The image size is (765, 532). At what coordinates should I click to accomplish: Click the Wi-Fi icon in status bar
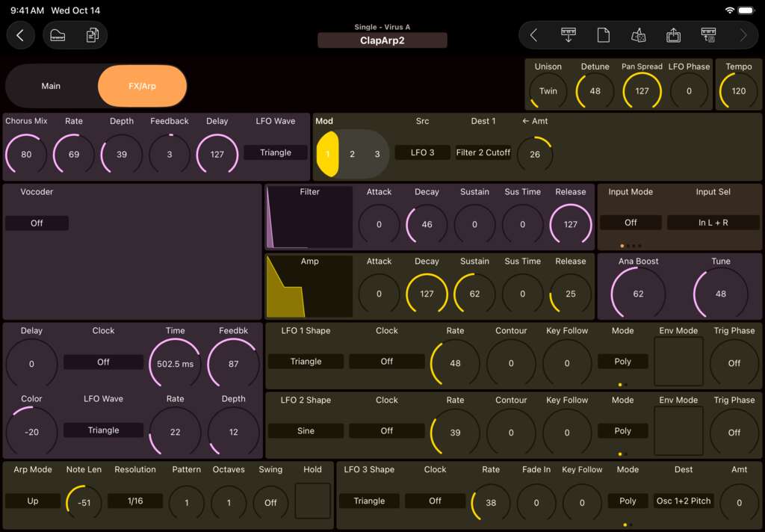730,10
